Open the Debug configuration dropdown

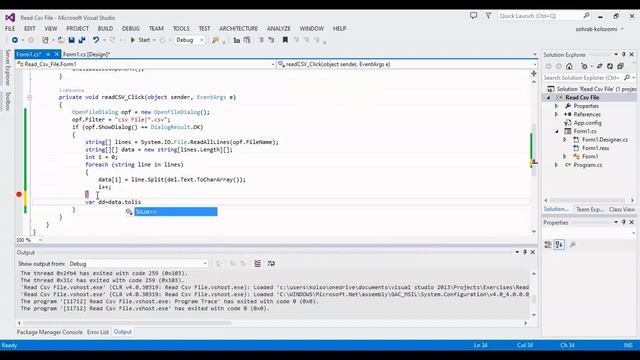[x=190, y=40]
